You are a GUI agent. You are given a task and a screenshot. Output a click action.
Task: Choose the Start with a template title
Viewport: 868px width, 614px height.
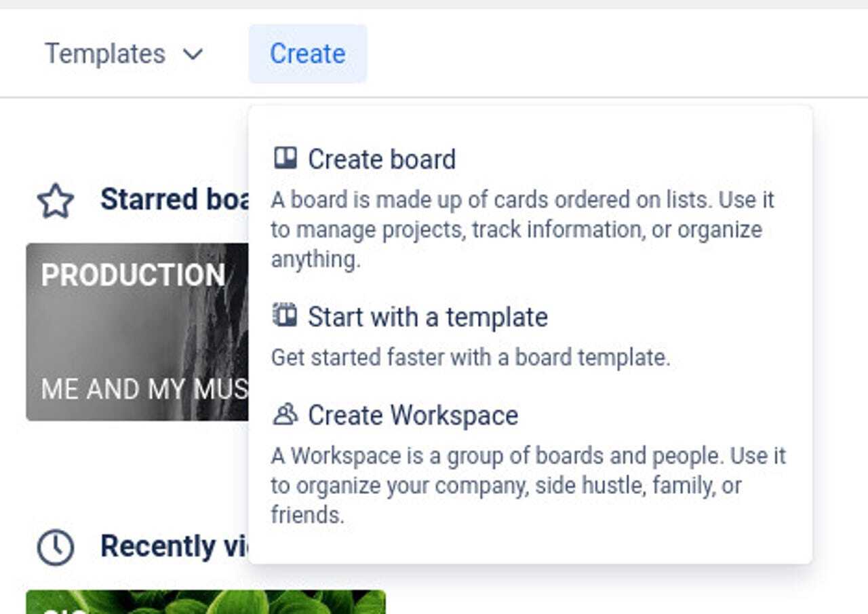click(427, 317)
